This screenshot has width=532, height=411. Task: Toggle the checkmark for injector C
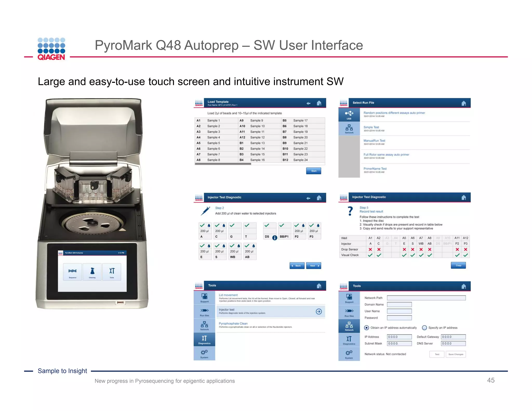(x=217, y=225)
